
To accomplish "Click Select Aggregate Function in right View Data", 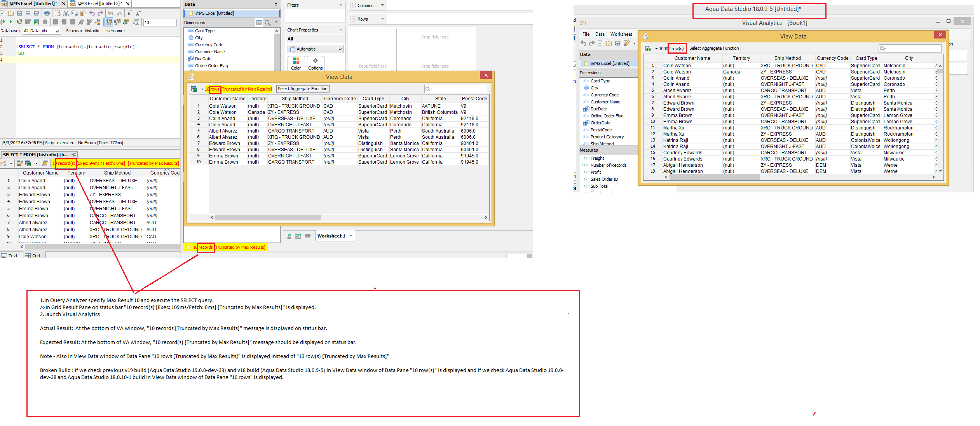I will 714,49.
